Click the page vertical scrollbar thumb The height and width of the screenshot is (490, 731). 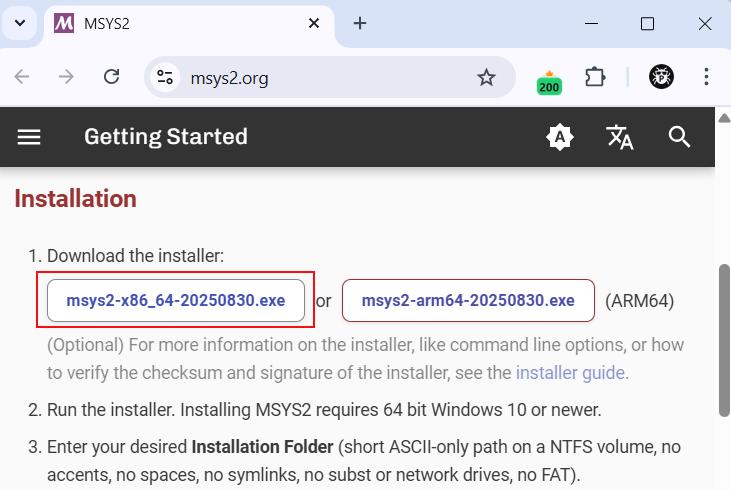(724, 340)
